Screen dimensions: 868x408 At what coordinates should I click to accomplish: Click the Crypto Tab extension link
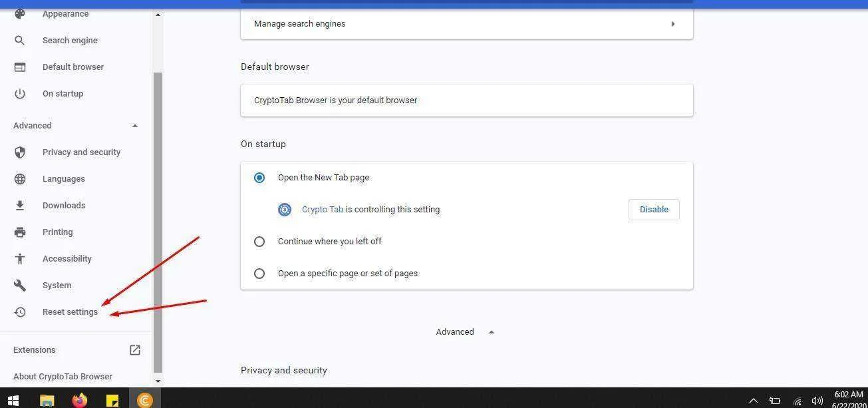(323, 210)
